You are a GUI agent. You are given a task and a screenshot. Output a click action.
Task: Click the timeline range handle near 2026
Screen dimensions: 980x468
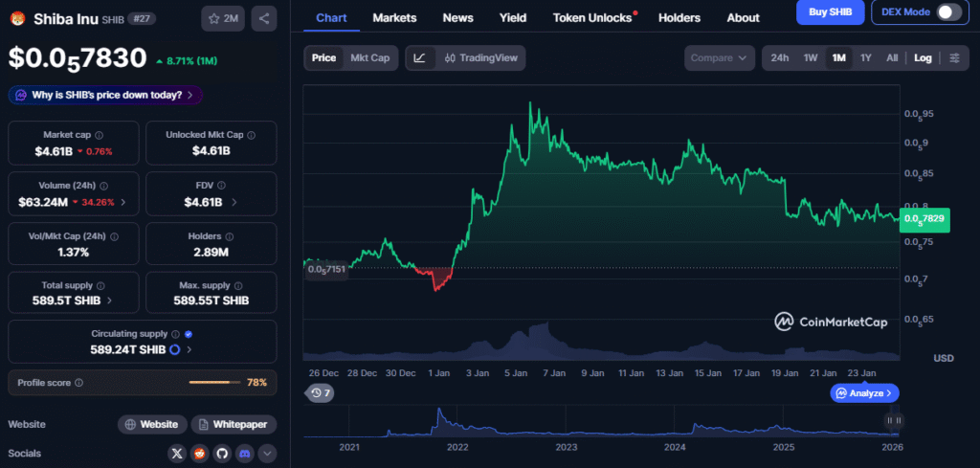[893, 420]
